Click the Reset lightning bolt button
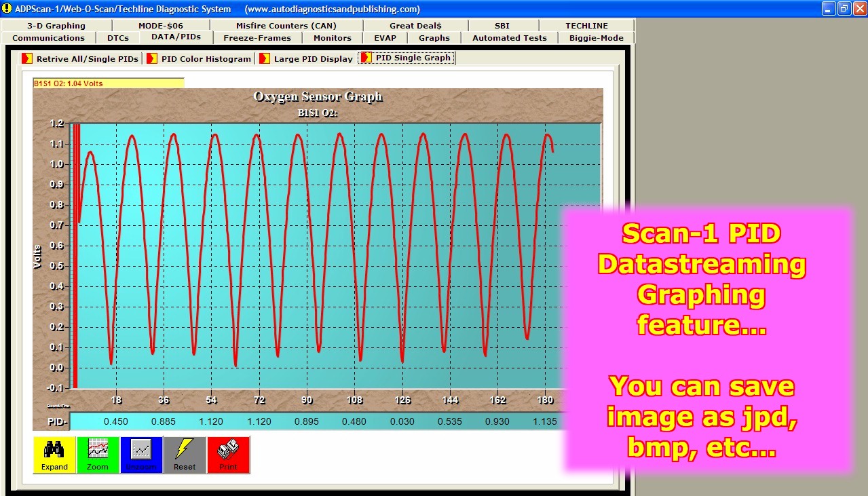The height and width of the screenshot is (496, 868). [185, 455]
